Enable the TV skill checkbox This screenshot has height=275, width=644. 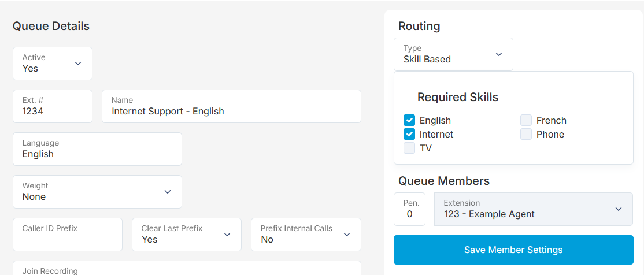click(x=409, y=148)
